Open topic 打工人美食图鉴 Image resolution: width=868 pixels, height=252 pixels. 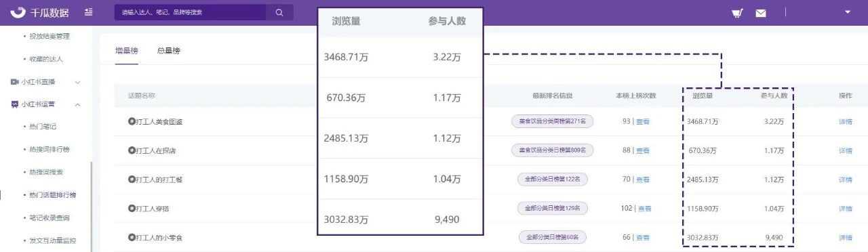point(159,122)
